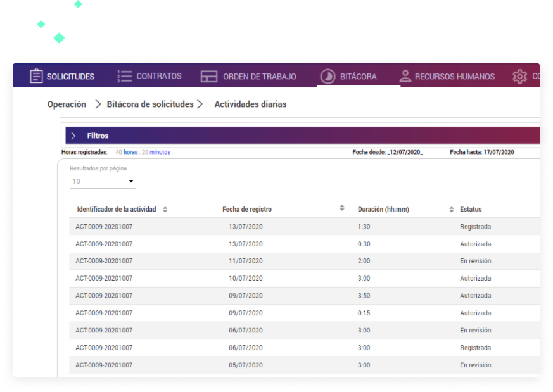553x392 pixels.
Task: Click the Recursos Humanos person icon
Action: 405,77
